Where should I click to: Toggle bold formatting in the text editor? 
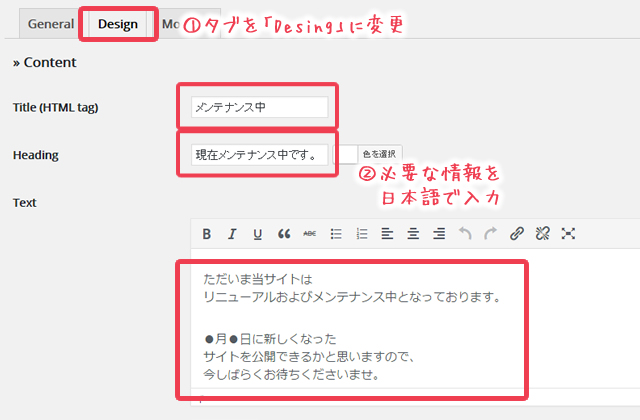click(x=207, y=234)
